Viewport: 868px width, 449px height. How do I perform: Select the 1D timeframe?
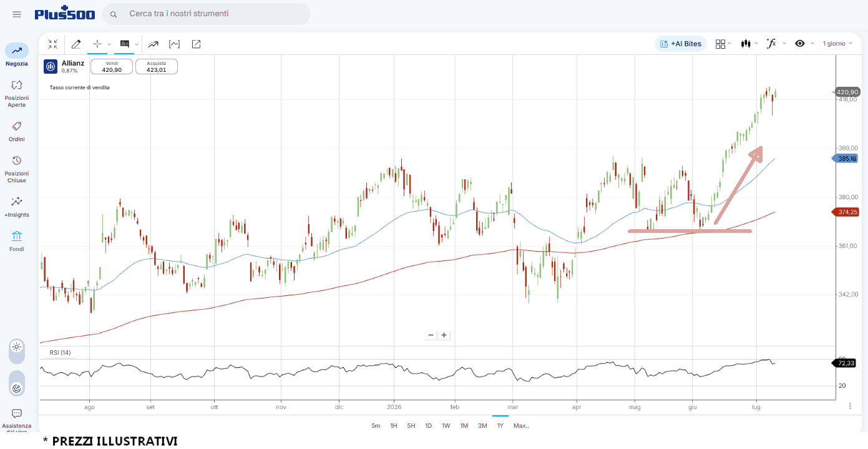tap(429, 426)
